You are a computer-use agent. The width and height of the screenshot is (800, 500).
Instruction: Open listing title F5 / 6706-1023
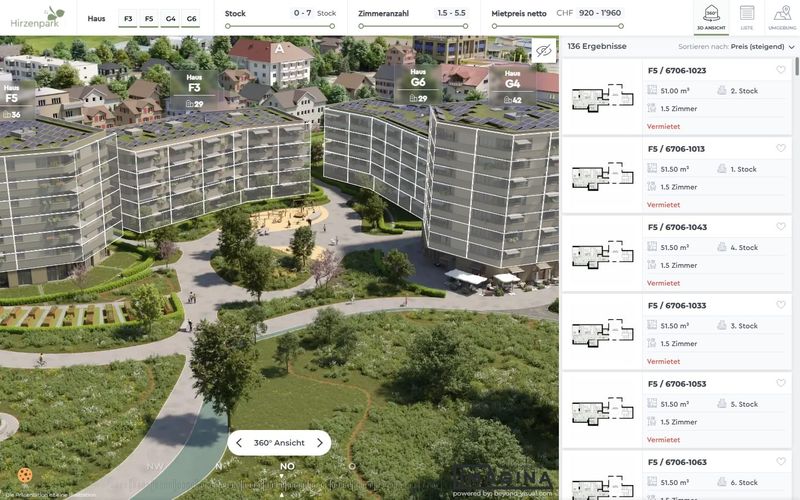(x=677, y=70)
